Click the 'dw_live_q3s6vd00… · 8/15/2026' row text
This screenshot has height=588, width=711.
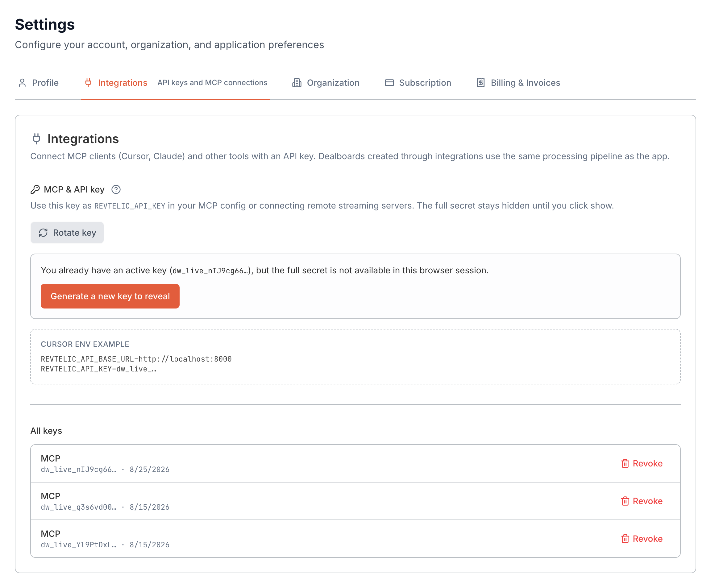click(105, 507)
